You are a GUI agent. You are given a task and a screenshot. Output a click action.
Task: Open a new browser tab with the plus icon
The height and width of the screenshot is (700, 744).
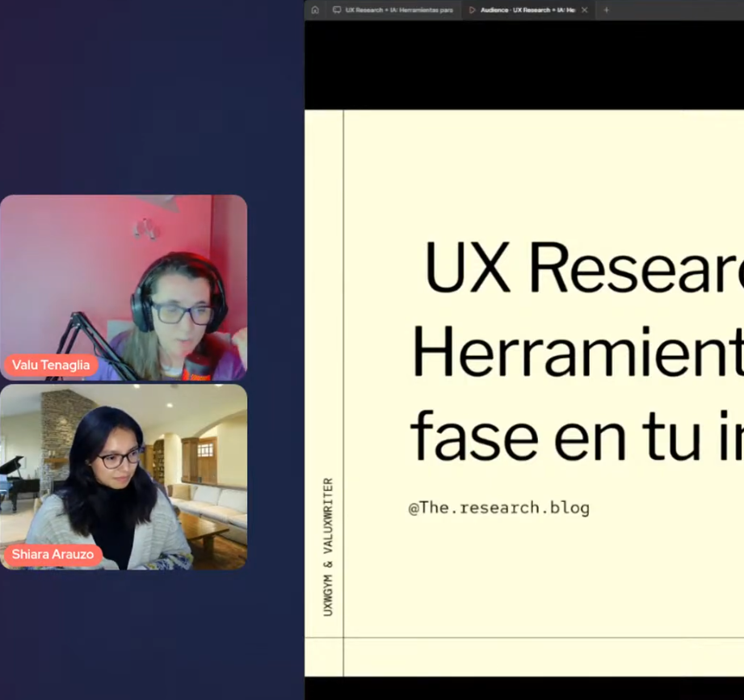pos(604,11)
